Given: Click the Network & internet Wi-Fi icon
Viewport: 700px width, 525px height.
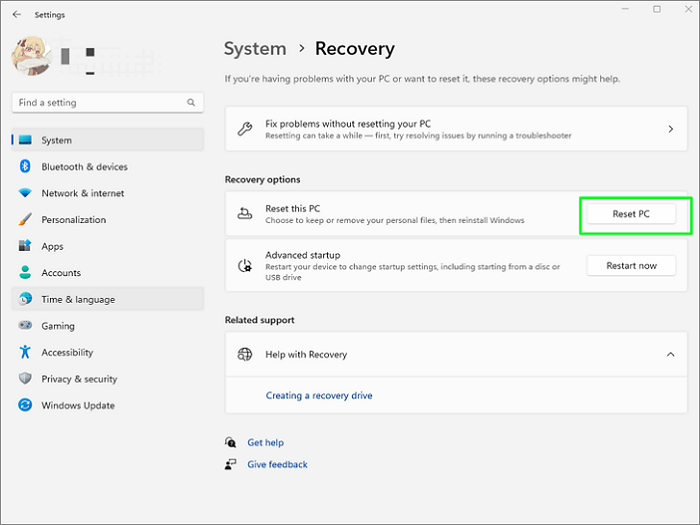Looking at the screenshot, I should 25,193.
